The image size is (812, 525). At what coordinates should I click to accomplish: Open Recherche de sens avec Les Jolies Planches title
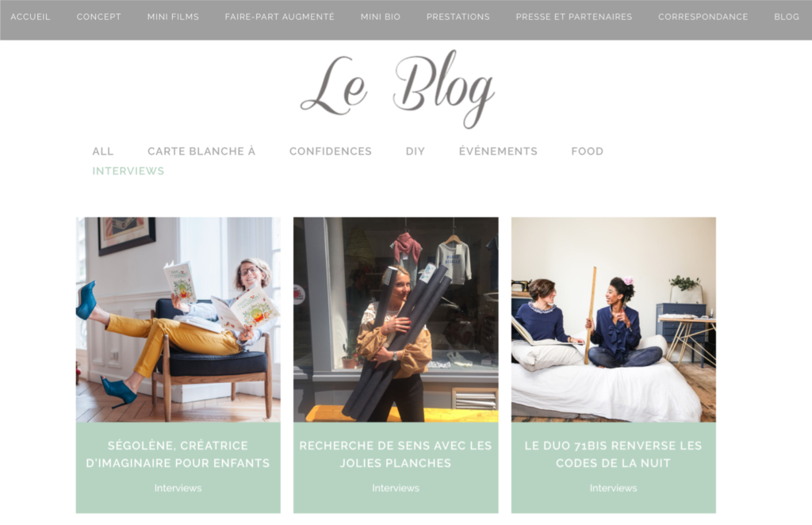(x=396, y=454)
